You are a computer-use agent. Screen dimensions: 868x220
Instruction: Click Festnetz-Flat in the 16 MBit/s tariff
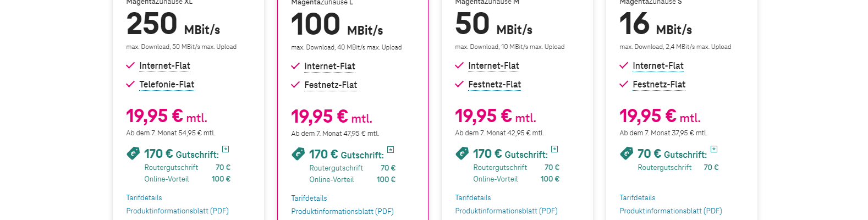coord(659,84)
